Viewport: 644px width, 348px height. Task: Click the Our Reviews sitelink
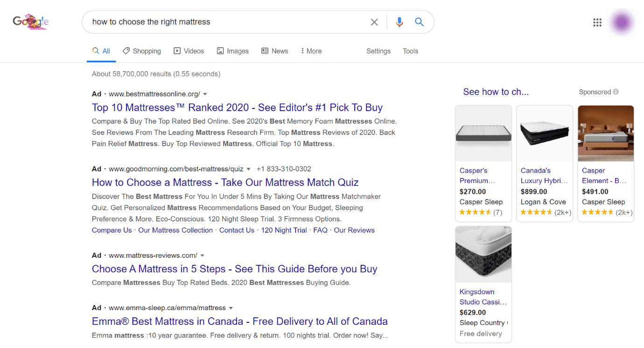[x=354, y=230]
